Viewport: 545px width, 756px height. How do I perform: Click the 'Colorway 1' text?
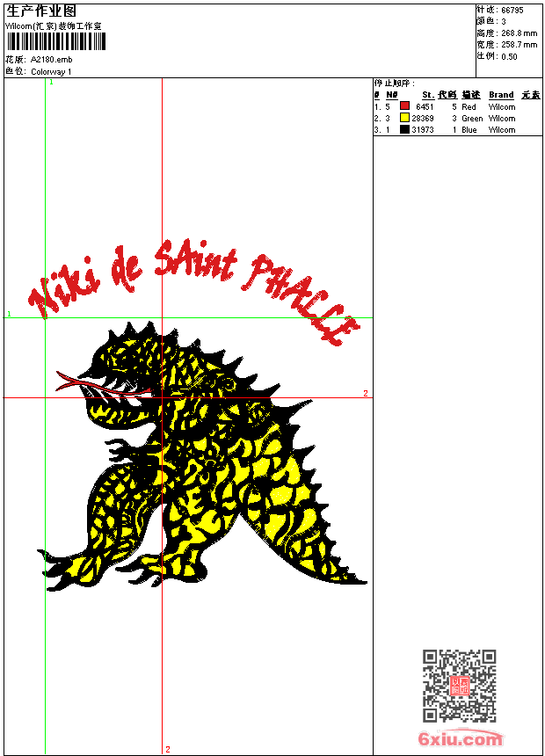tap(51, 72)
